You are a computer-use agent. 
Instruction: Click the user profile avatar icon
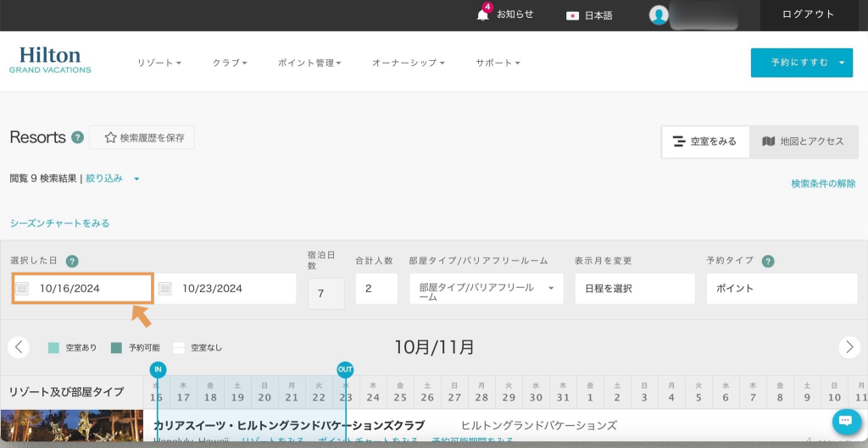(x=659, y=14)
